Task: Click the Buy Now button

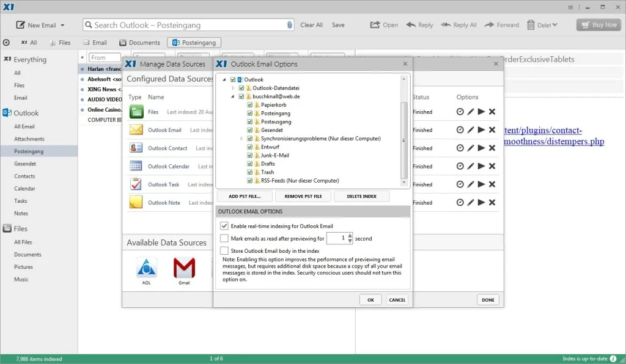Action: tap(598, 24)
